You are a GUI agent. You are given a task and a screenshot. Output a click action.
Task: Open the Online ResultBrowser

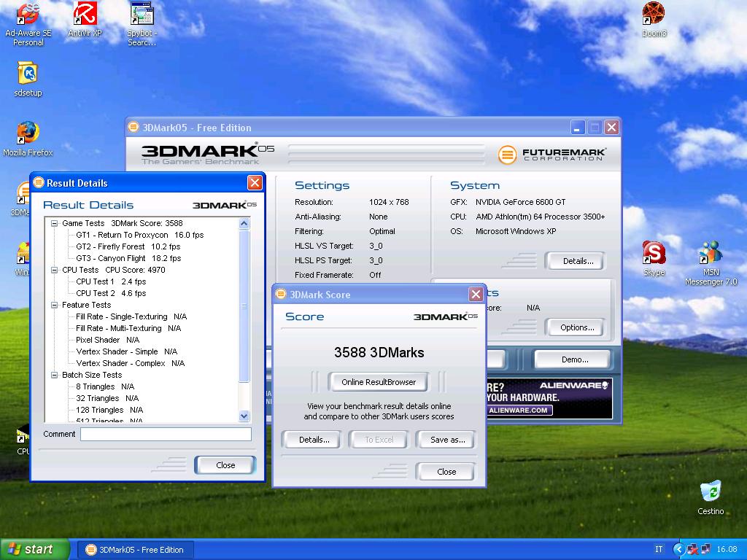379,382
